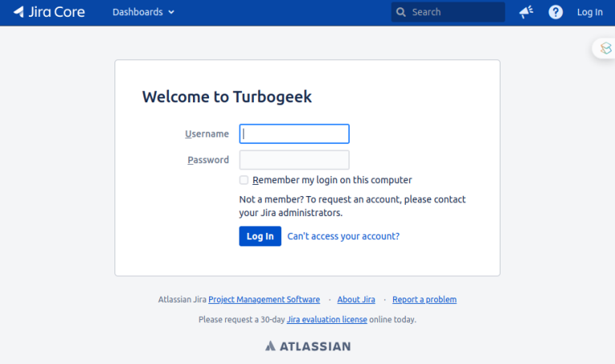Click Log In in the top bar
Screen dimensions: 615x364
(589, 12)
